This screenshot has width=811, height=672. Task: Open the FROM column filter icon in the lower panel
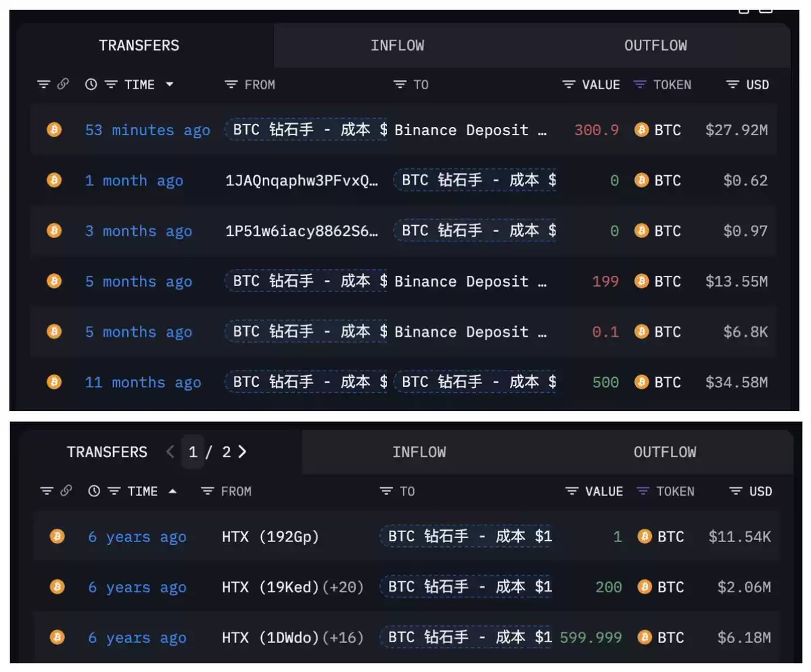point(208,491)
